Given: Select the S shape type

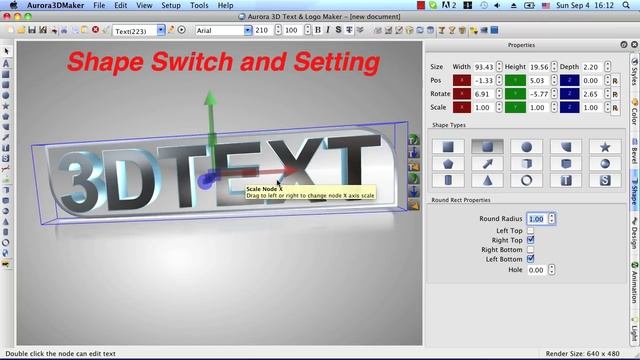Looking at the screenshot, I should coord(605,180).
